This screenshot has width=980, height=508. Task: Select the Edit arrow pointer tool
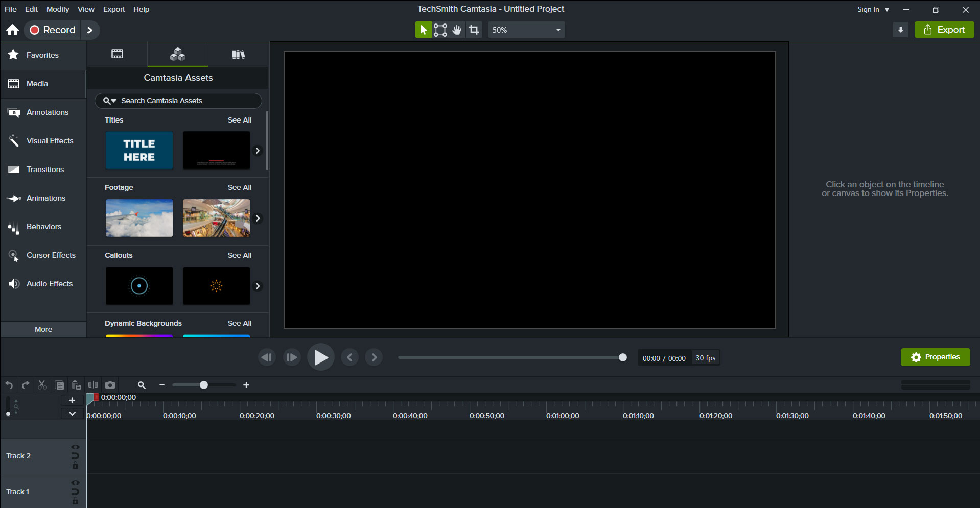(x=423, y=30)
